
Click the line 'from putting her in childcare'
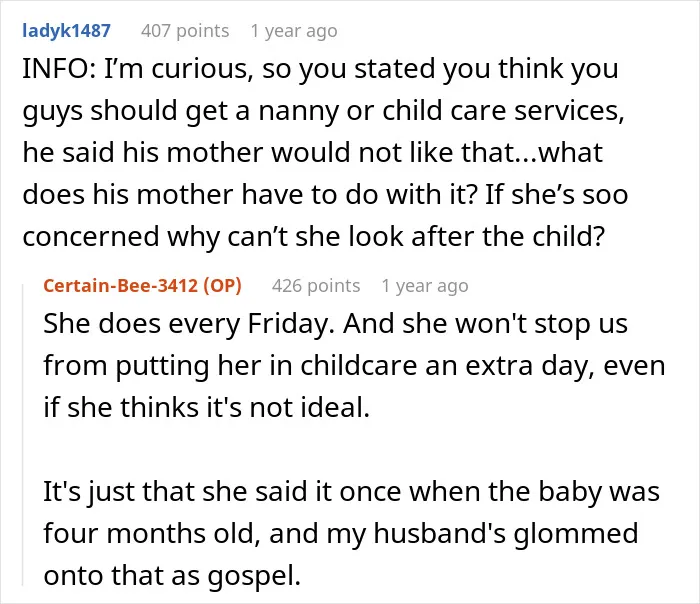click(354, 366)
